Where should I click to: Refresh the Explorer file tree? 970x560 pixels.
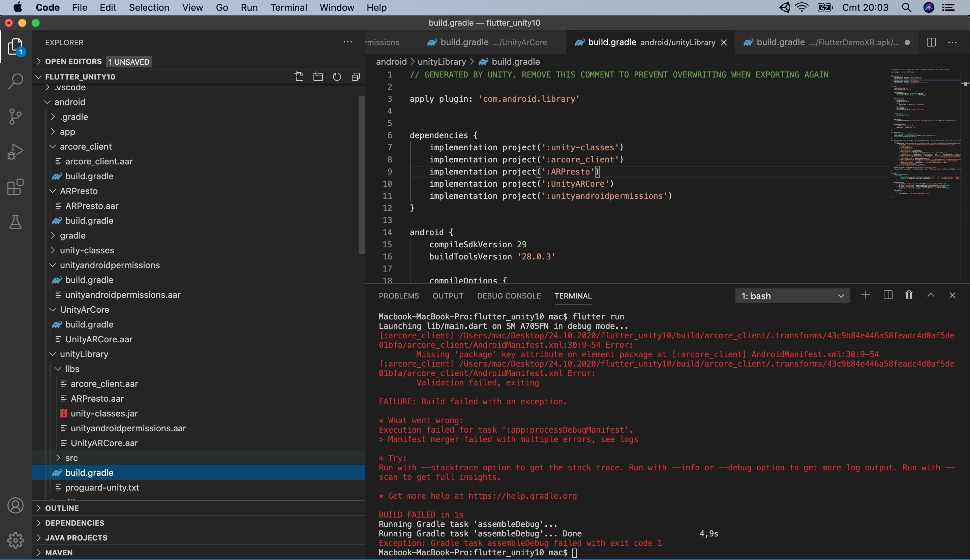[337, 76]
